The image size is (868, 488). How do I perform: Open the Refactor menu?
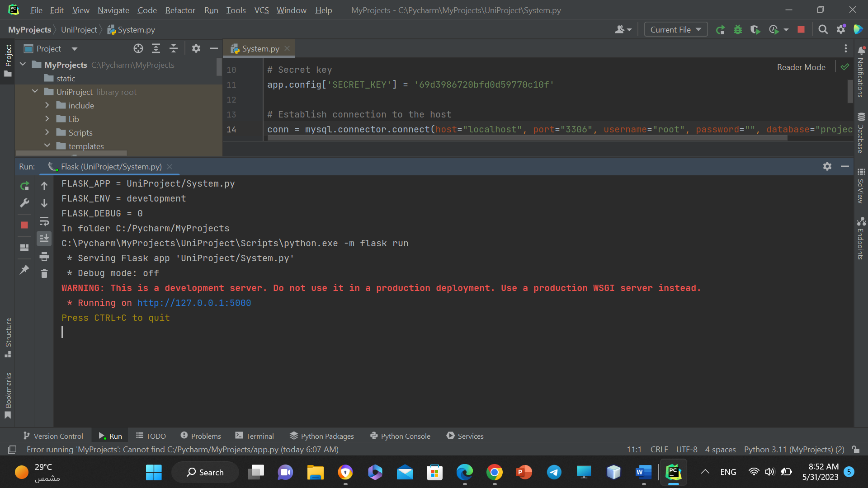pos(180,10)
